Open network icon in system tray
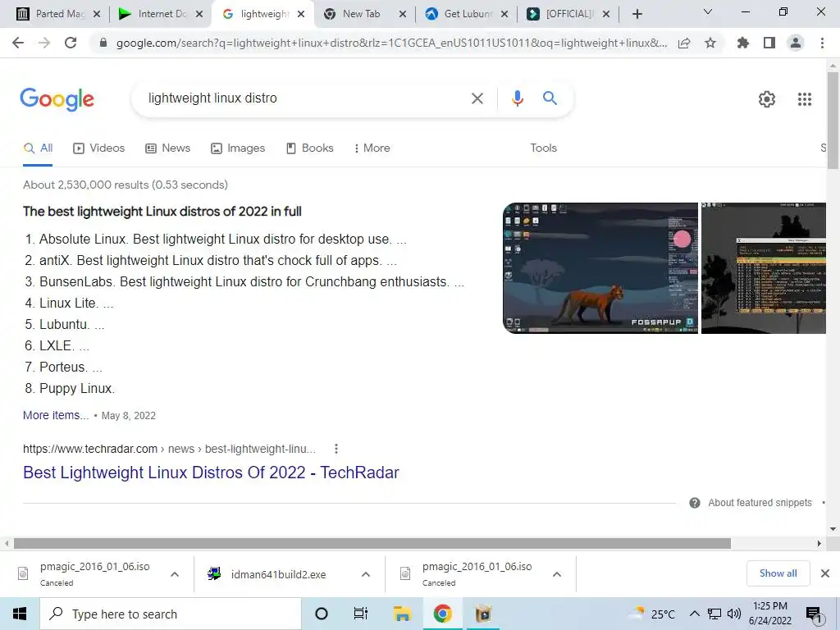The width and height of the screenshot is (840, 630). pos(714,614)
